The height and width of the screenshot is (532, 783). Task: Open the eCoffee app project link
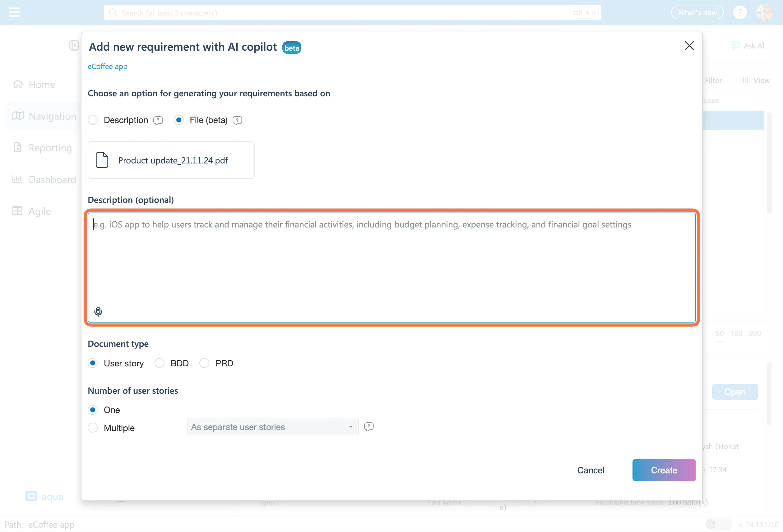108,67
